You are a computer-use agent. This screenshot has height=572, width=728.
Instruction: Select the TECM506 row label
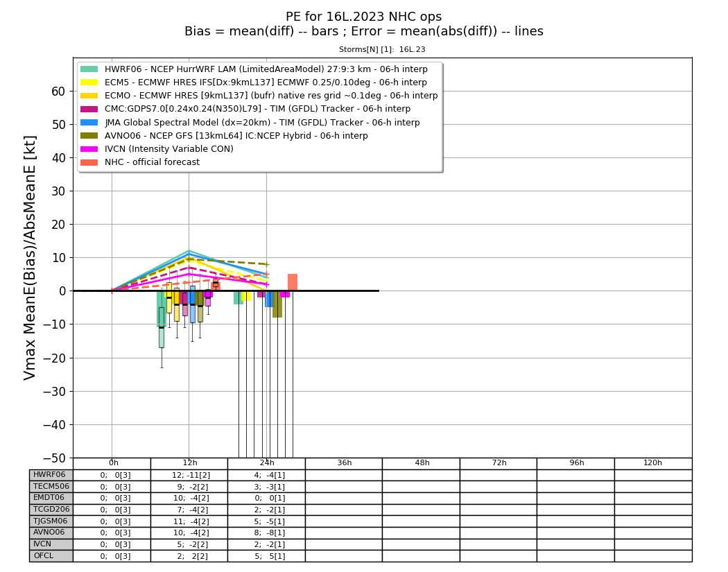click(51, 487)
